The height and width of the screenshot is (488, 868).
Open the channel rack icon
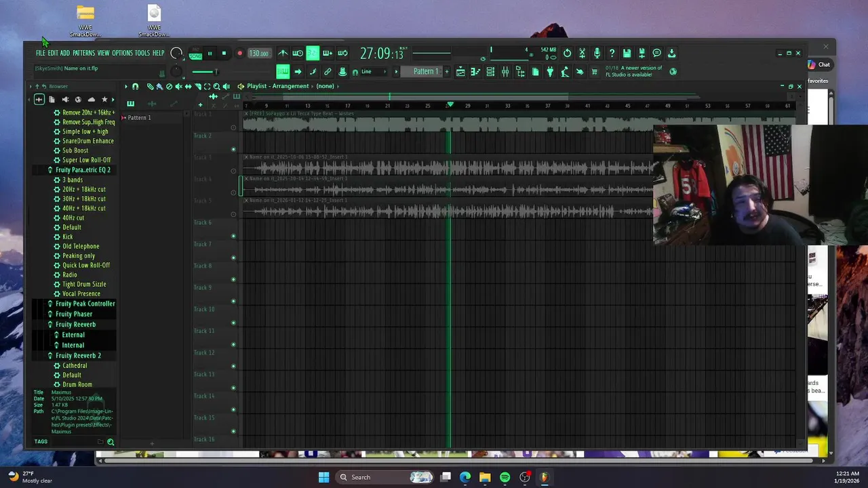(490, 72)
